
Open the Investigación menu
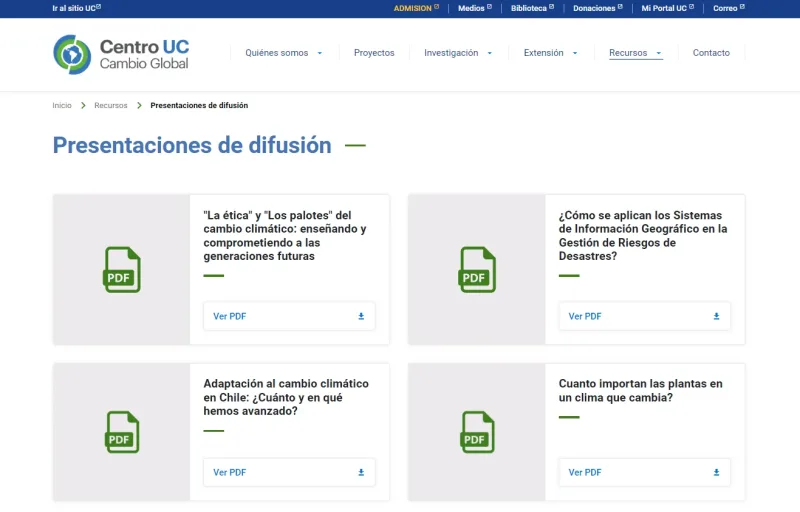tap(451, 53)
